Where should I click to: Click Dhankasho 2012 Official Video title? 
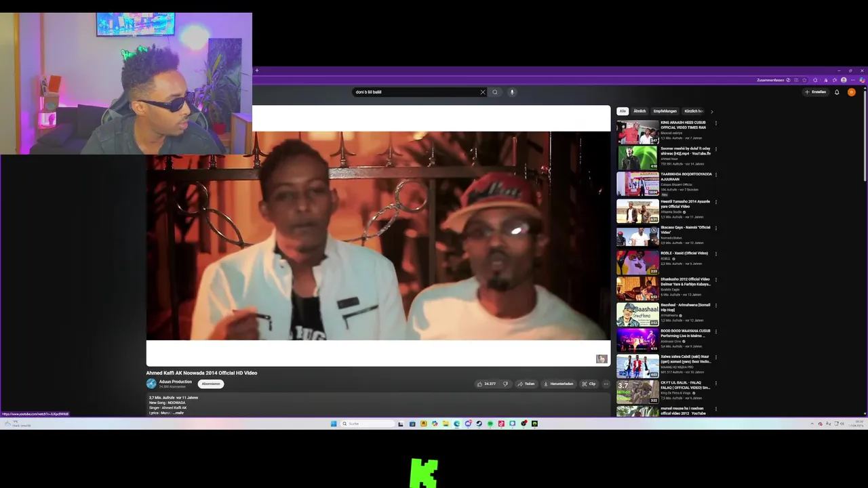tap(686, 281)
